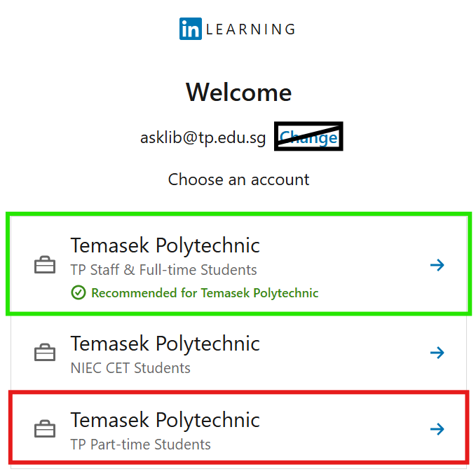Click briefcase icon for TP Part-time account

click(45, 428)
